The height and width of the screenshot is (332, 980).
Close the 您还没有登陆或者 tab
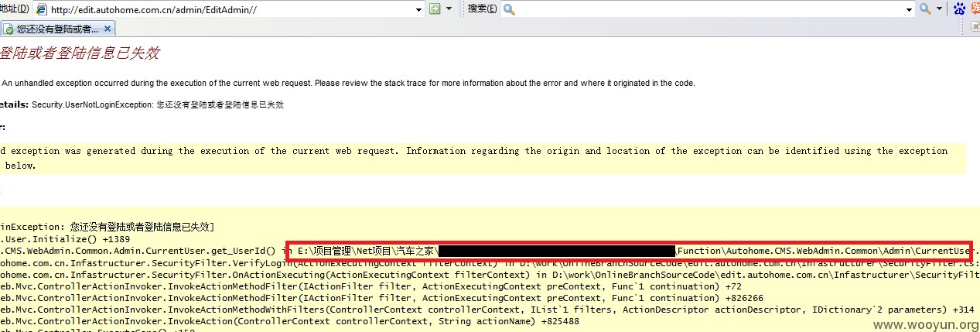point(108,29)
